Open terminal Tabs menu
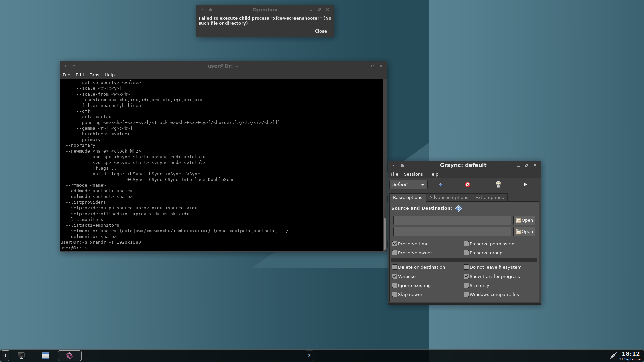This screenshot has width=644, height=362. tap(94, 75)
